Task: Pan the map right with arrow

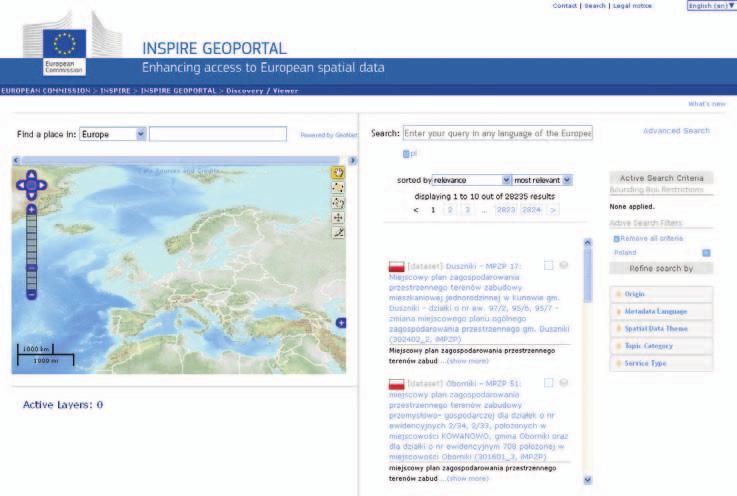Action: (42, 185)
